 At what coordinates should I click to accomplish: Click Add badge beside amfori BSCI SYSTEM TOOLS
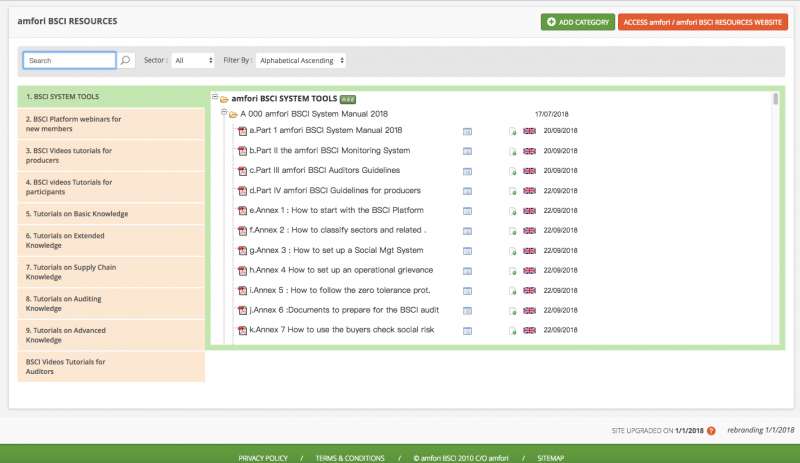pos(347,100)
